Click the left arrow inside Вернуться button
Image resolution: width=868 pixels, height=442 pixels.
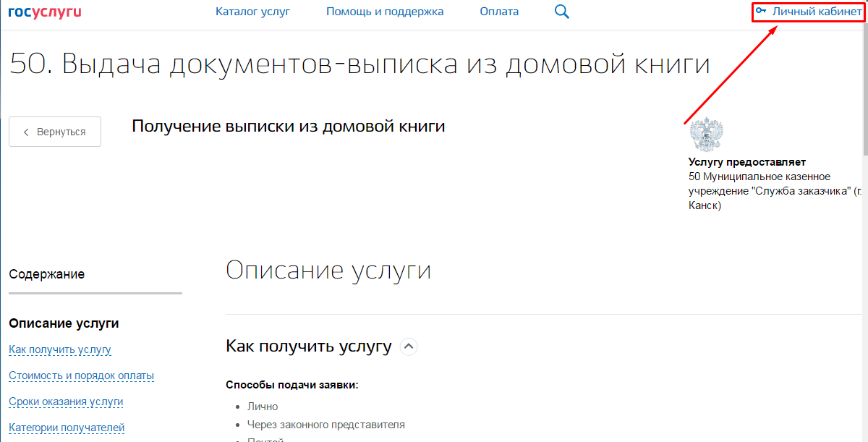tap(27, 132)
